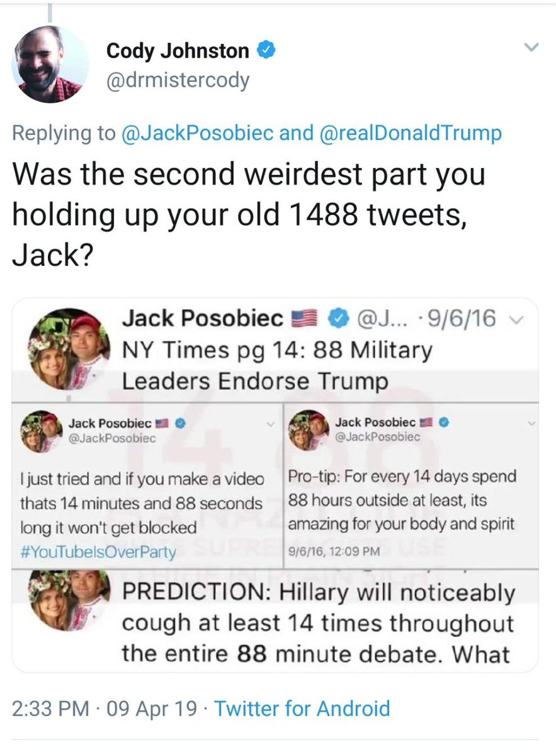Click the @JackPosobiec handle in right embedded tweet
The image size is (556, 756).
(x=377, y=436)
